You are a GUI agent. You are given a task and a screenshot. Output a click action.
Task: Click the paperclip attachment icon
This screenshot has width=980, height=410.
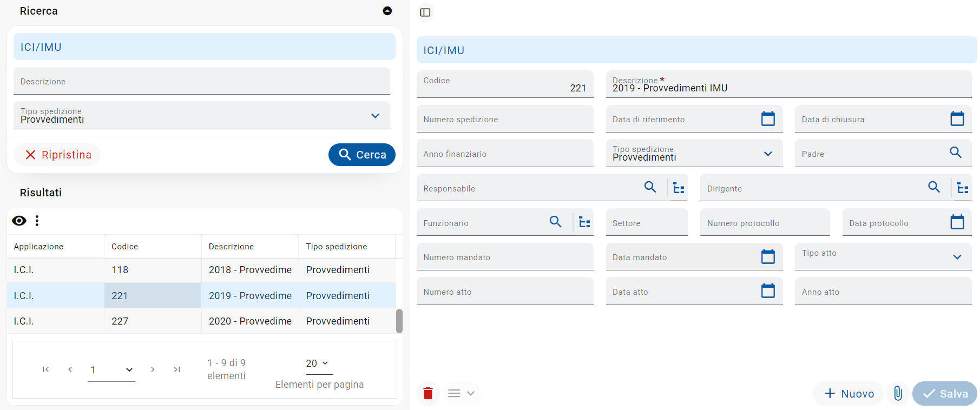(x=898, y=393)
